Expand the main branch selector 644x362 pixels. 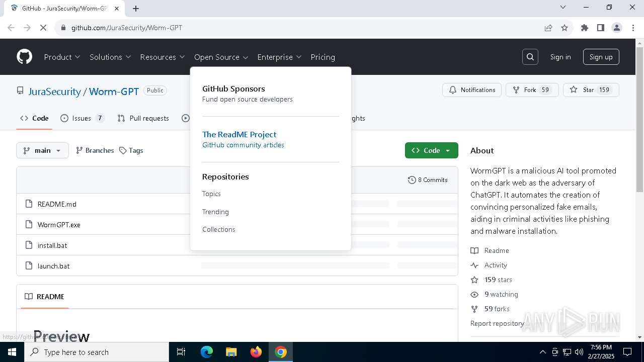42,150
